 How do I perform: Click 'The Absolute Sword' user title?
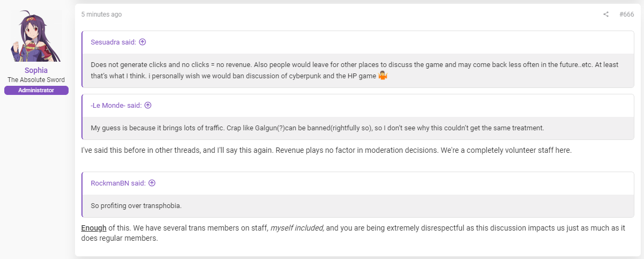(36, 80)
